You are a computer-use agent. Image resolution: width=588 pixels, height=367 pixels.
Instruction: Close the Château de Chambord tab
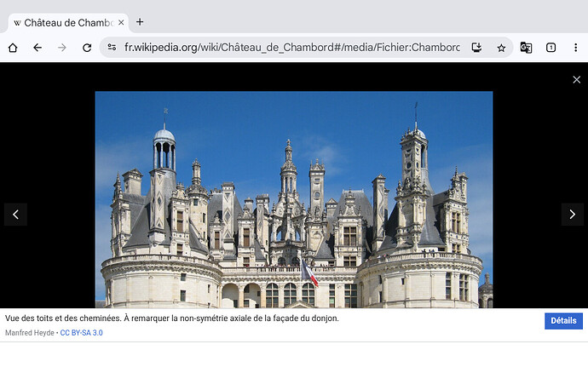click(121, 22)
